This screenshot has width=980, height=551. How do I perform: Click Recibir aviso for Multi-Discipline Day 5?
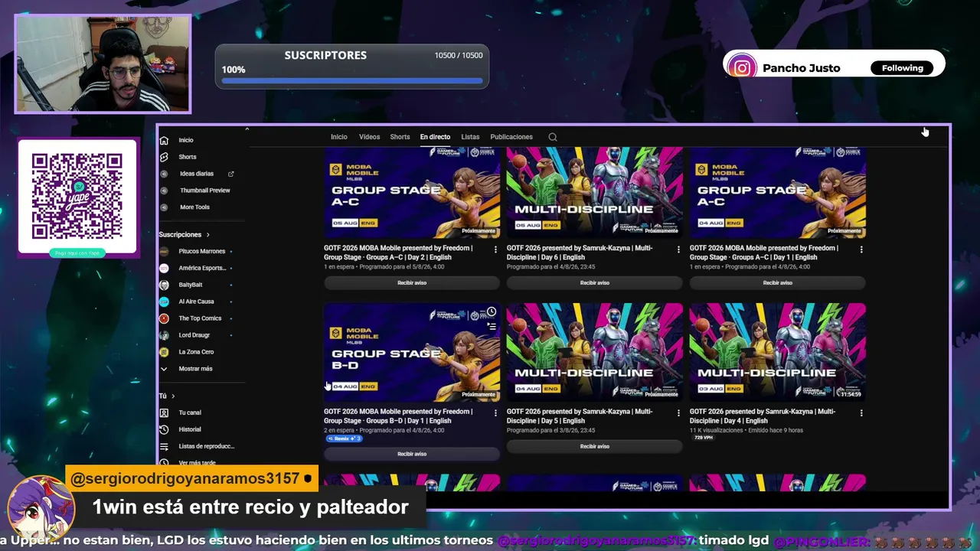click(x=595, y=446)
